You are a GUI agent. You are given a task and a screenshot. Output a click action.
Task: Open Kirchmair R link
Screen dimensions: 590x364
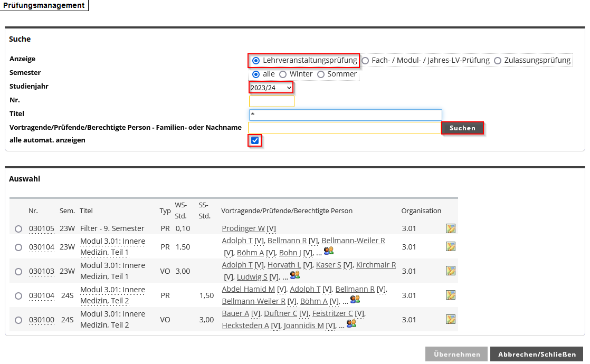376,265
